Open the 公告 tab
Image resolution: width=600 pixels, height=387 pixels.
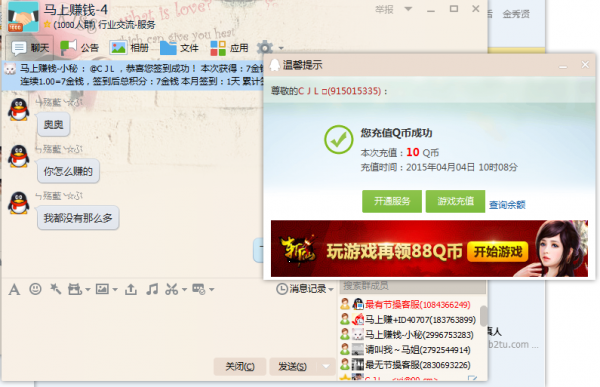coord(80,48)
